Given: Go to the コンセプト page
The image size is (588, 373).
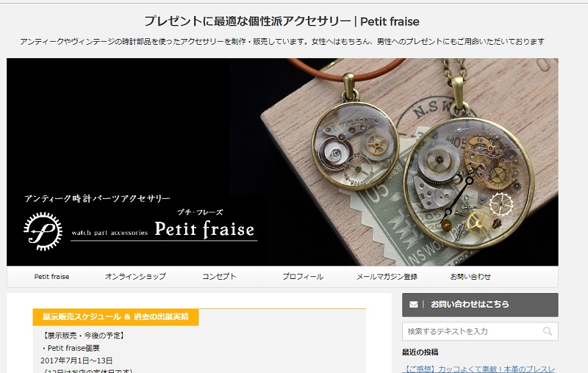Looking at the screenshot, I should (x=219, y=277).
